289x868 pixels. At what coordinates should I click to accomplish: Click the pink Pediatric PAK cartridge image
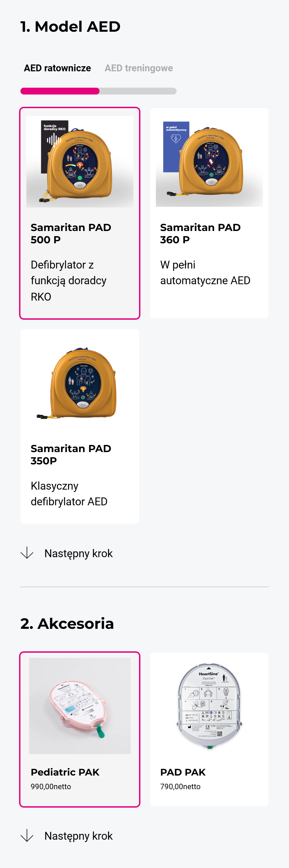click(80, 706)
